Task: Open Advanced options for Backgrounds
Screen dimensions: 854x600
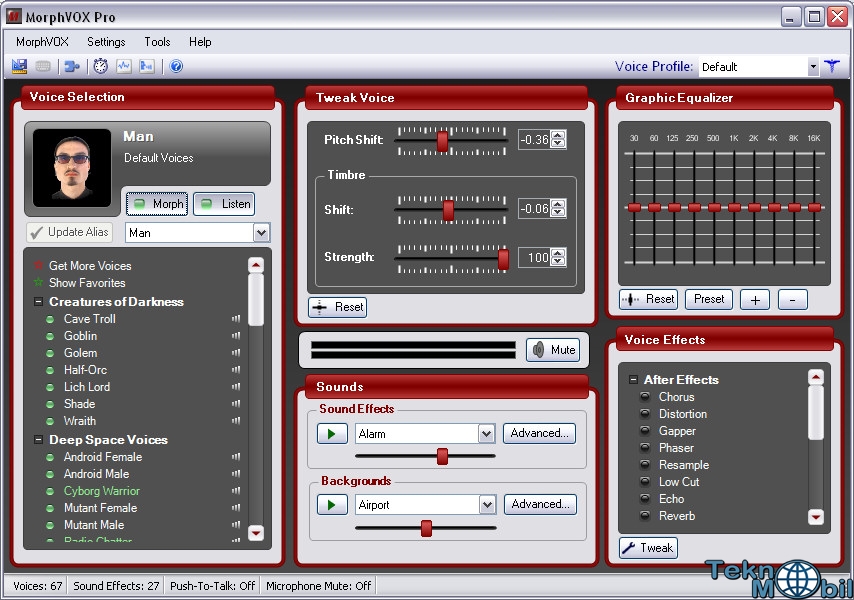Action: pos(540,504)
